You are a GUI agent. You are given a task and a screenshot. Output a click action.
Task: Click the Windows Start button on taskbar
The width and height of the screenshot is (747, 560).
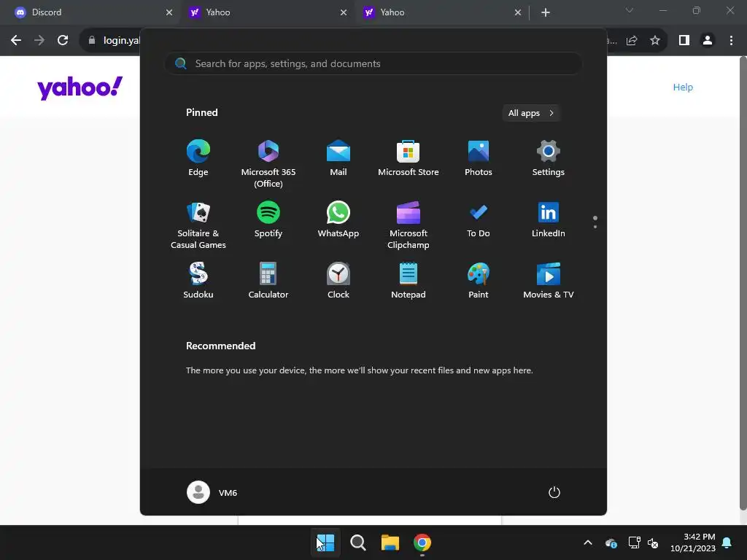pyautogui.click(x=325, y=542)
